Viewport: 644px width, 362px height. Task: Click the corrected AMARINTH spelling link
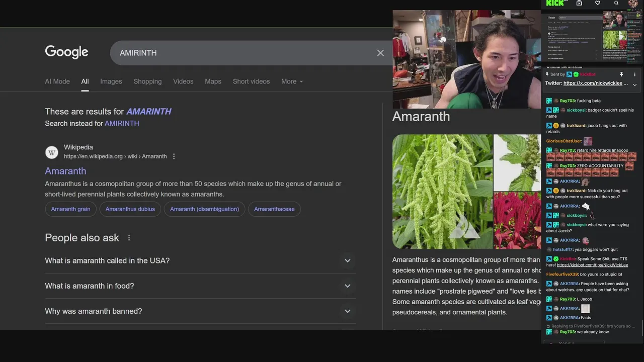point(149,112)
